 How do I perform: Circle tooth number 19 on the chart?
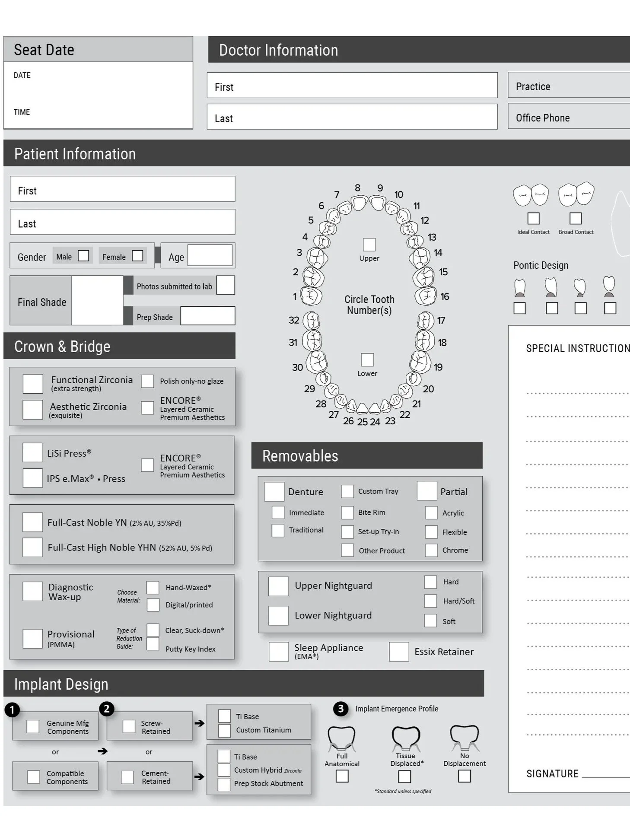[420, 361]
